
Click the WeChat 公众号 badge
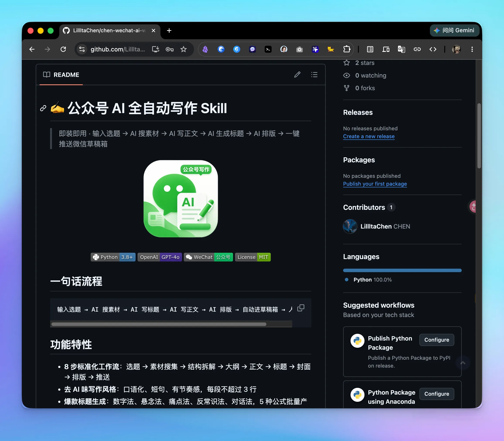coord(208,257)
